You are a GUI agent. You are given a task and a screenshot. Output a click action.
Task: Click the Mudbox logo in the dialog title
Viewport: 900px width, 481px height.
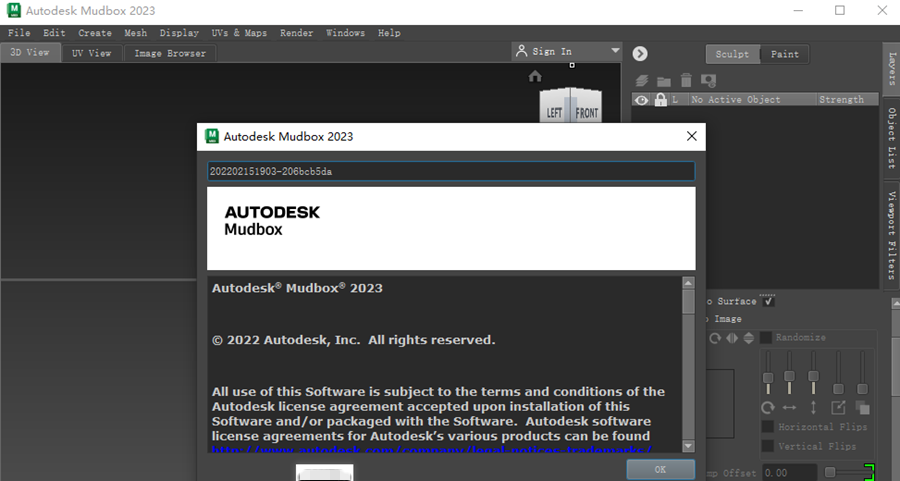[x=212, y=136]
